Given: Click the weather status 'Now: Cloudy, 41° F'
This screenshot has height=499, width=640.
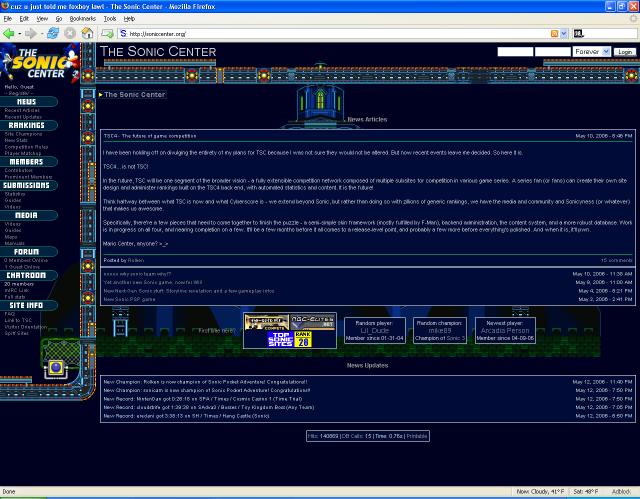Looking at the screenshot, I should (540, 492).
